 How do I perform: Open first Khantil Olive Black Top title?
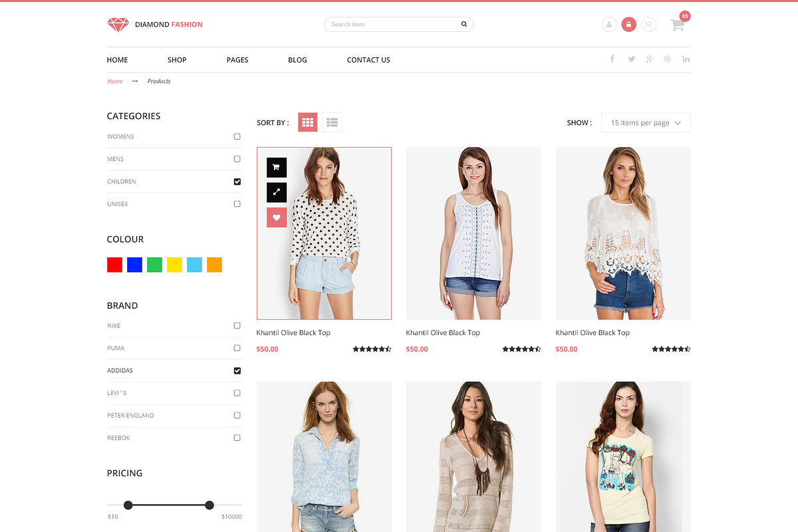[293, 332]
